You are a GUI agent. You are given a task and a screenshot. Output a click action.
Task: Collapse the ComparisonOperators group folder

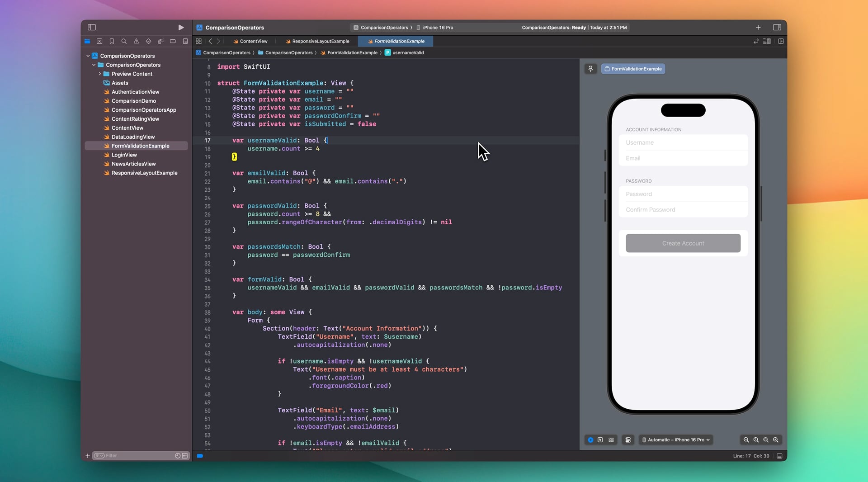pos(94,65)
